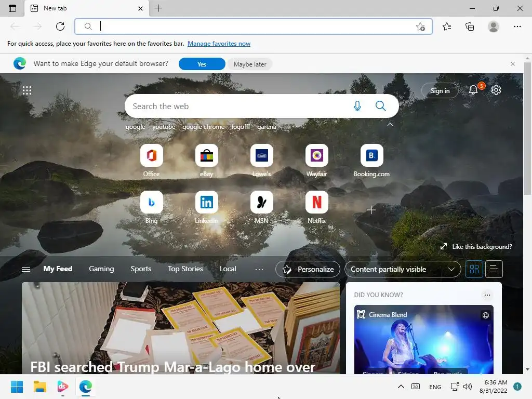Open File Explorer from taskbar

(39, 387)
